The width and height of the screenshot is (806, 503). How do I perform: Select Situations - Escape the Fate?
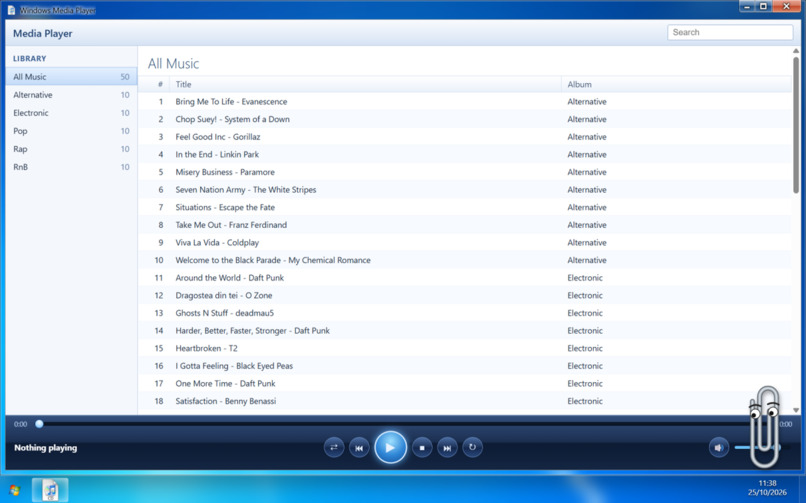465,208
